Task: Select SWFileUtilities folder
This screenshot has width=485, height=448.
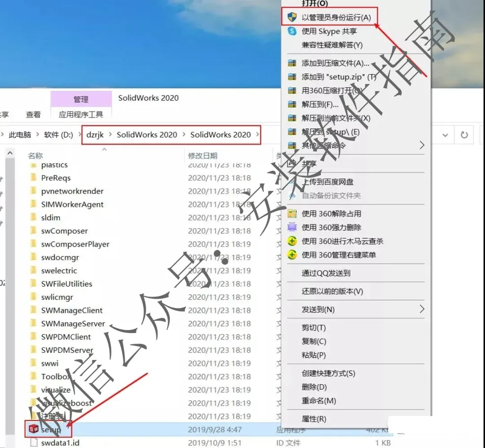Action: (66, 284)
